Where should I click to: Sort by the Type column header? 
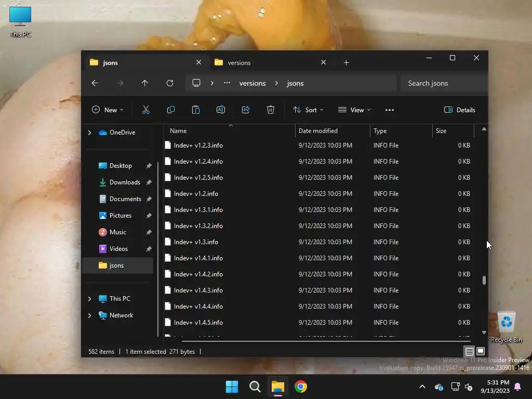(x=401, y=130)
